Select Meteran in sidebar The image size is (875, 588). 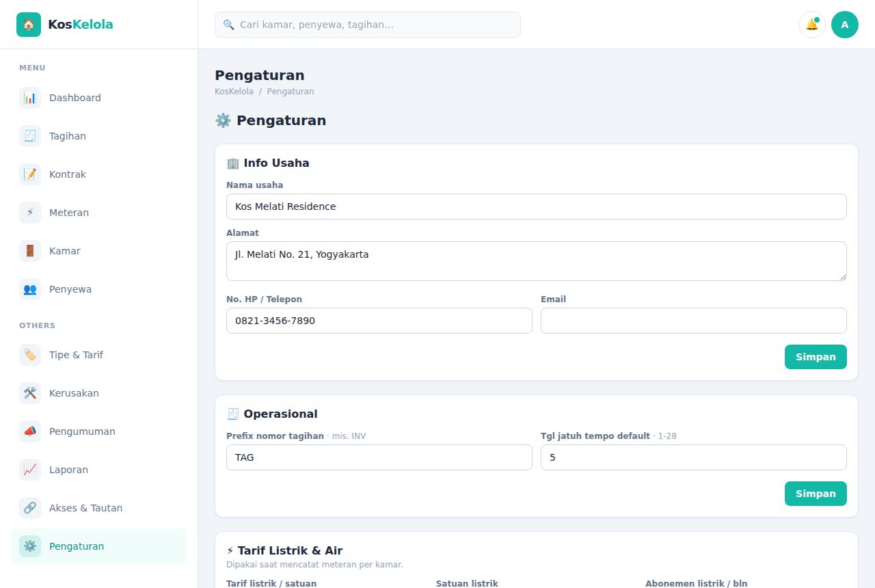click(x=98, y=213)
